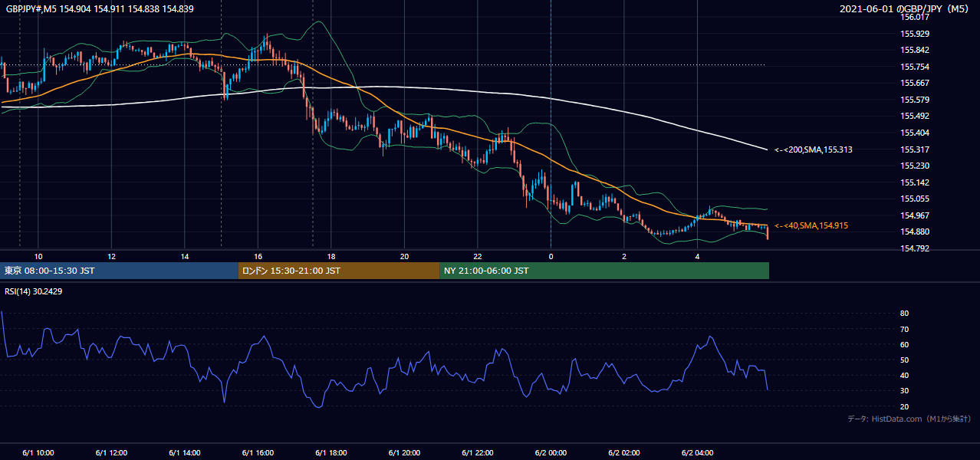Viewport: 980px width, 460px height.
Task: Click price axis value 155.929
Action: click(915, 34)
